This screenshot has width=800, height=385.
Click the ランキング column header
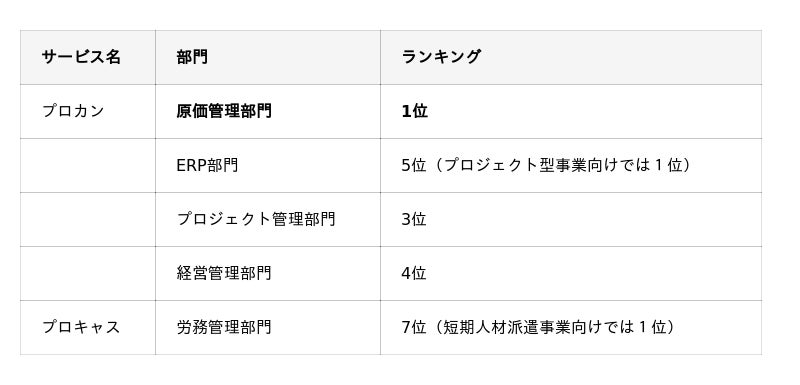[571, 57]
